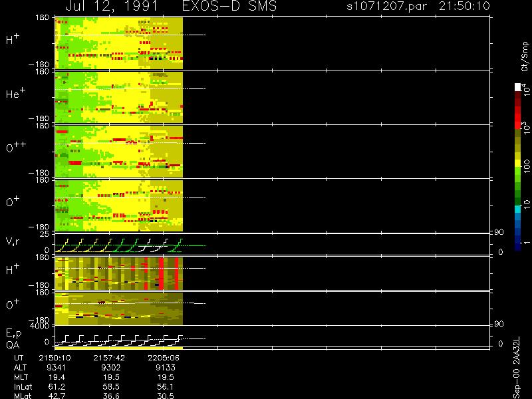Click the EXOS-D SMS title text
The height and width of the screenshot is (399, 532).
click(229, 6)
